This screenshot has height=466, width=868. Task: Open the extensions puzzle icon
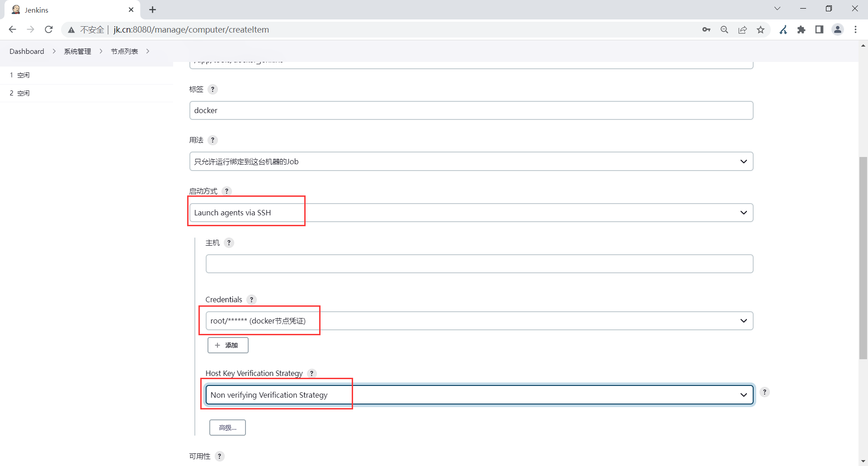click(802, 30)
